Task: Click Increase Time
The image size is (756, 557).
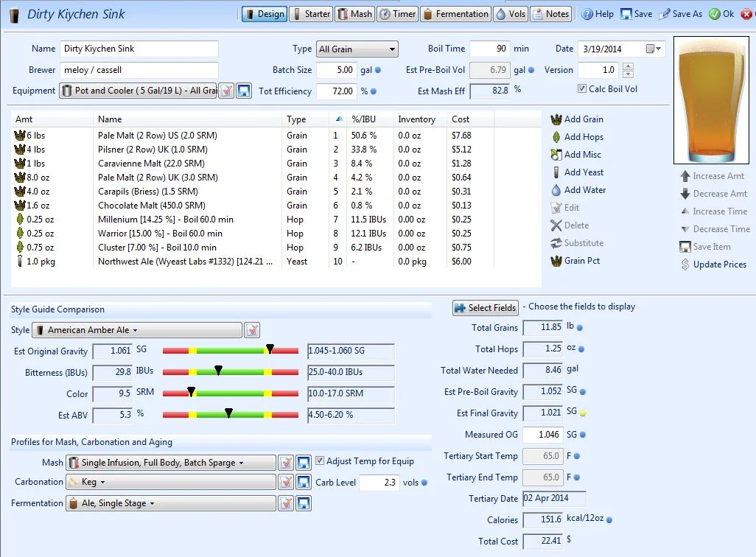Action: [713, 211]
